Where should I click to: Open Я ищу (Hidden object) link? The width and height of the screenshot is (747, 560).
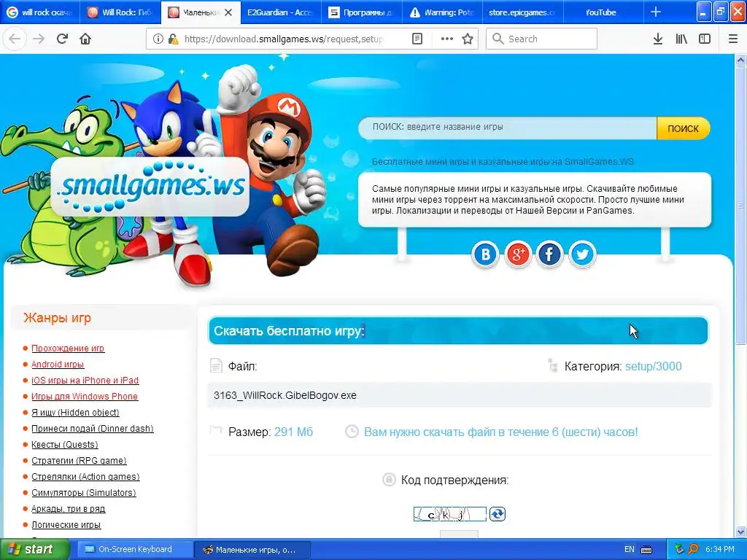click(x=75, y=413)
